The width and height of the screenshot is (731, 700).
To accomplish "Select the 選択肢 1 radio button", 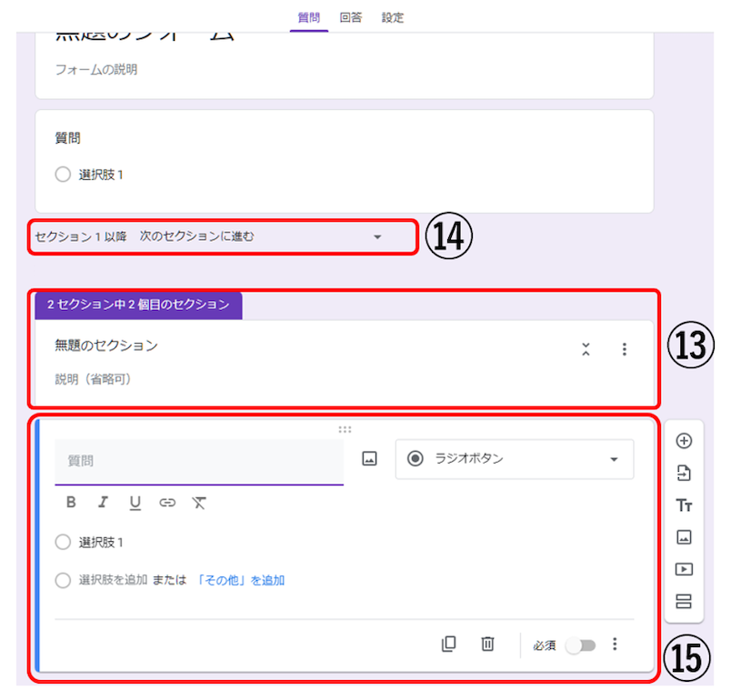I will coord(63,542).
